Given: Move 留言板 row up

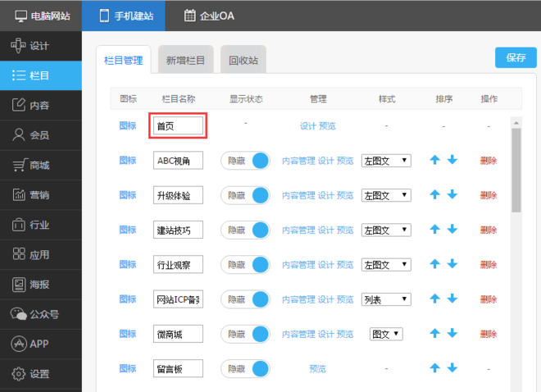Looking at the screenshot, I should [434, 368].
